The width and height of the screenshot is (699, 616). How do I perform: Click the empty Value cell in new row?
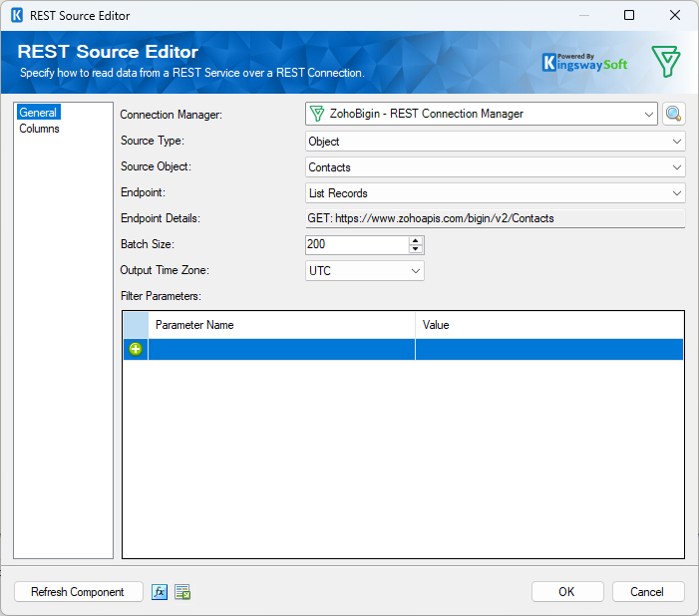click(549, 349)
